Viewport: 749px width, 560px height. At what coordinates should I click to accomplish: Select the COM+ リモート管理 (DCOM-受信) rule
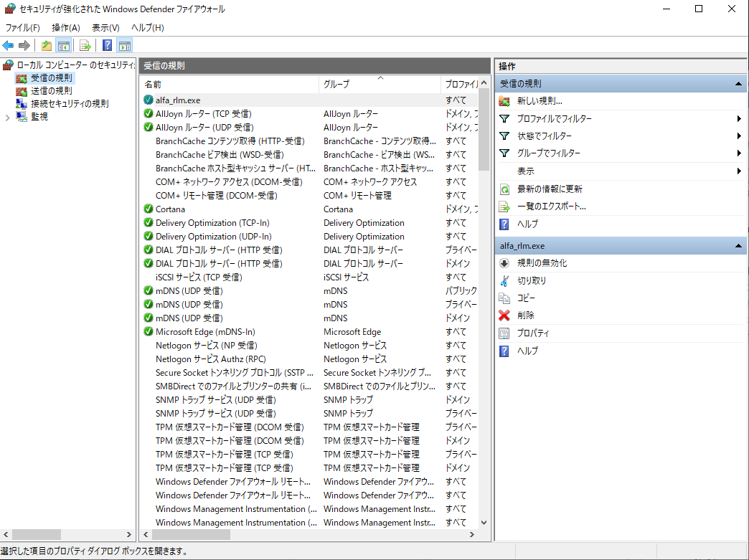point(310,196)
